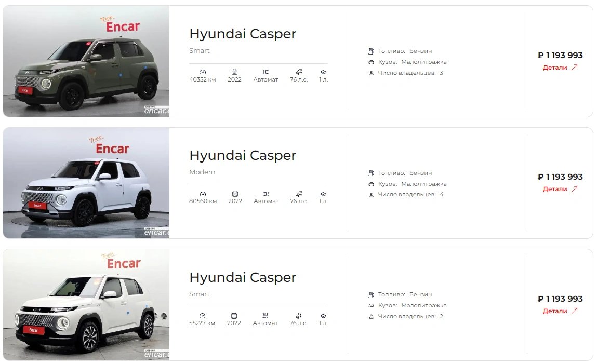
Task: Click the car body icon next to Кузов in the second listing
Action: pyautogui.click(x=371, y=184)
